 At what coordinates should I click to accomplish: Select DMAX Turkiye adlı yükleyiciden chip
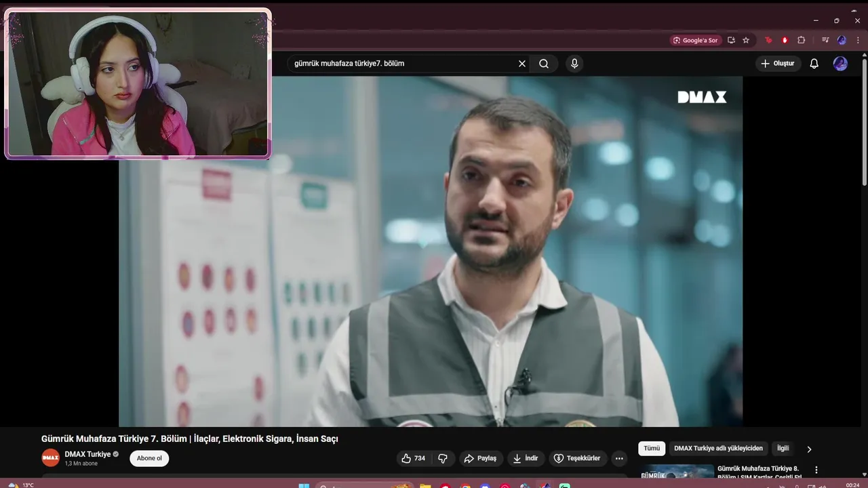pyautogui.click(x=718, y=448)
